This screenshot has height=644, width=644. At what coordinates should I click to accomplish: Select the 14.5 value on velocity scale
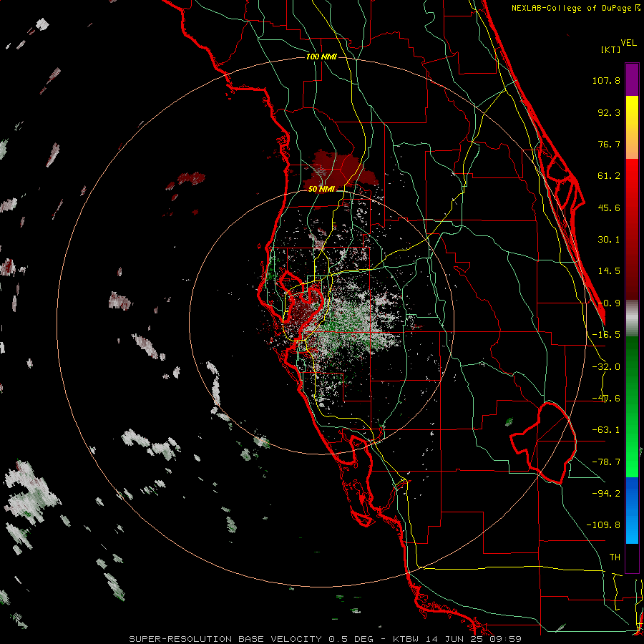pyautogui.click(x=609, y=271)
